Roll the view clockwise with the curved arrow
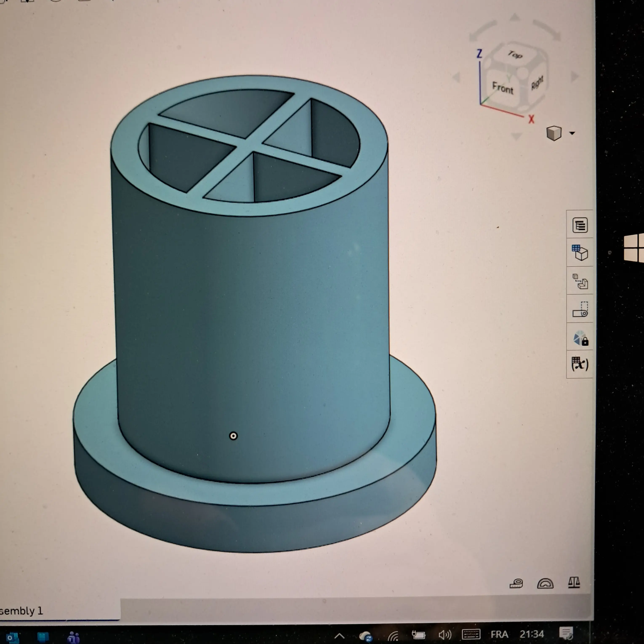Image resolution: width=644 pixels, height=644 pixels. 547,30
